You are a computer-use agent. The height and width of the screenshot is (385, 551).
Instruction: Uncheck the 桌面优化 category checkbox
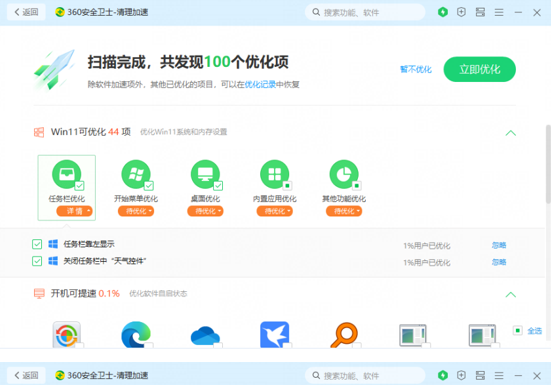point(218,185)
